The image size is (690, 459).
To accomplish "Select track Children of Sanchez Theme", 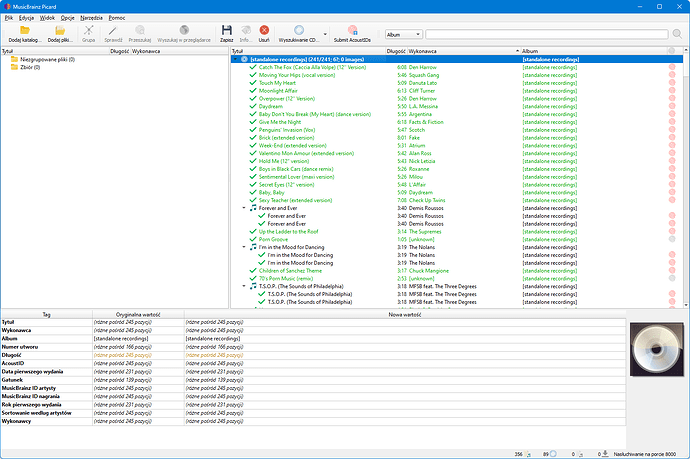I will coord(290,271).
